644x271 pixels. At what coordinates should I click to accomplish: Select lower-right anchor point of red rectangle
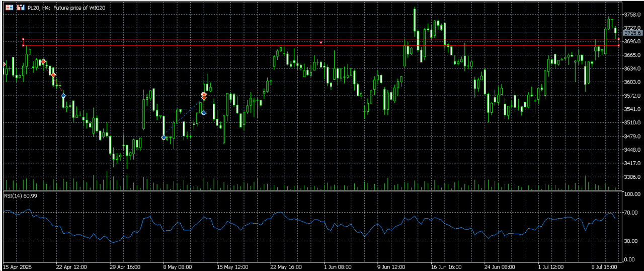coord(618,45)
